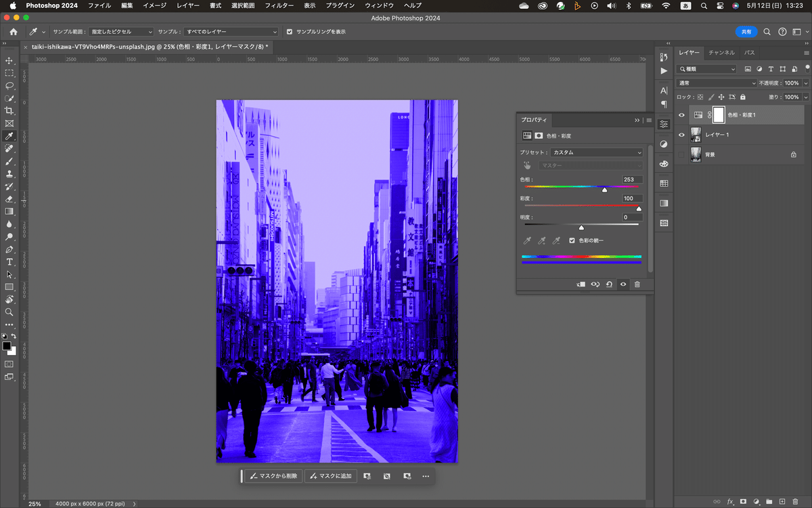
Task: Click the trash icon in Properties panel
Action: pyautogui.click(x=637, y=284)
